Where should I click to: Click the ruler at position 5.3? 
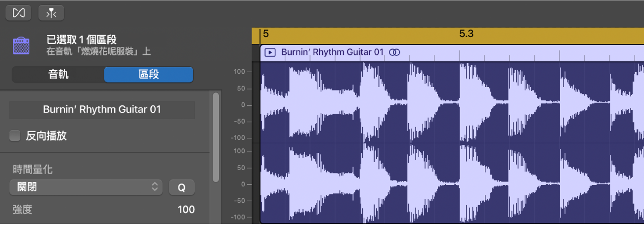coord(466,34)
